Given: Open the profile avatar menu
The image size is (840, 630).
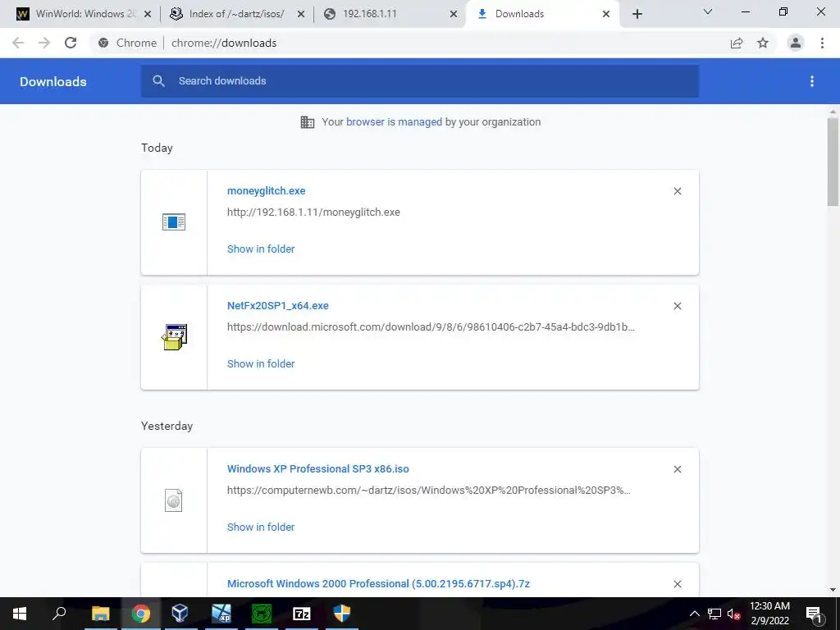Looking at the screenshot, I should 796,43.
